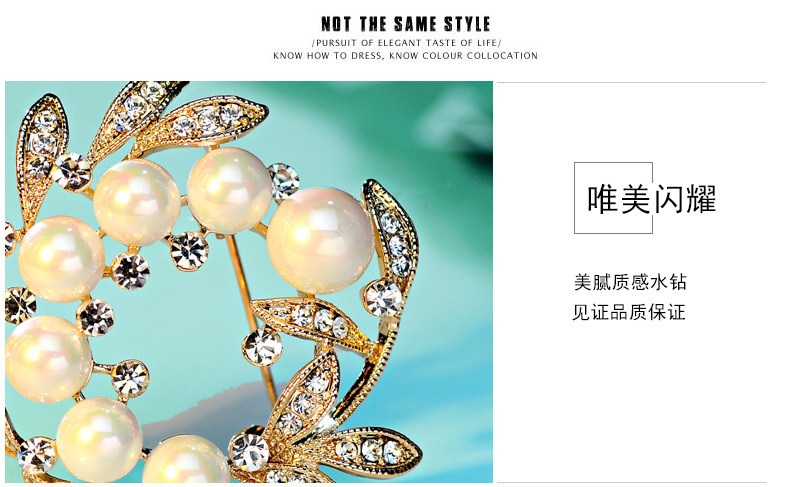Click the word COLLOCATION in the tagline

click(x=502, y=55)
